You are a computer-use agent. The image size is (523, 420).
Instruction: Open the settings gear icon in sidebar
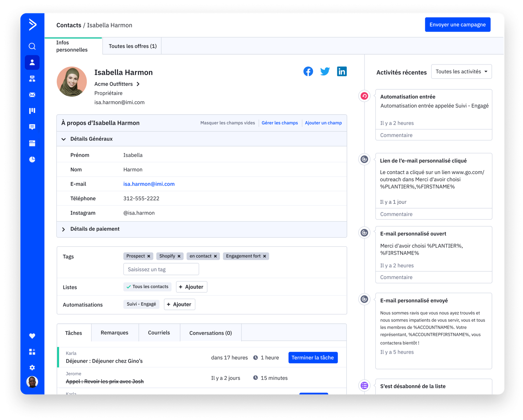point(32,368)
